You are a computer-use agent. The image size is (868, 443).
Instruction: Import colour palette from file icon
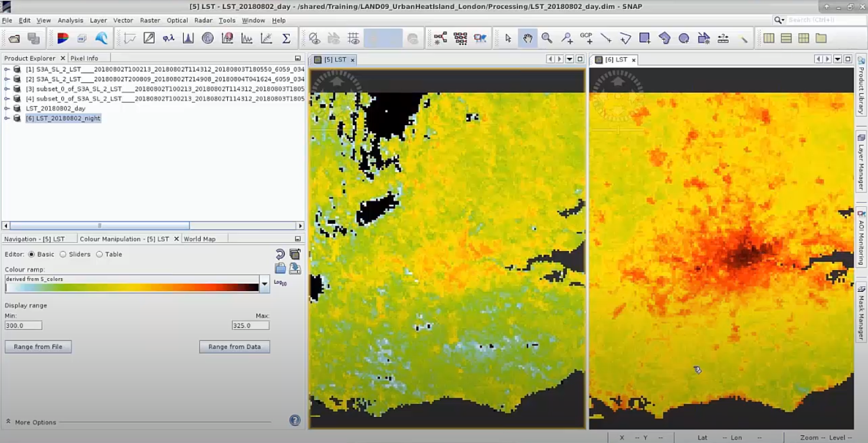(280, 269)
